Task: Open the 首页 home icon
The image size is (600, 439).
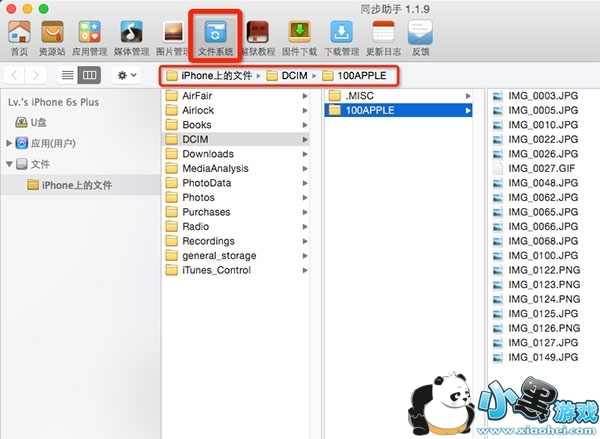Action: coord(19,38)
